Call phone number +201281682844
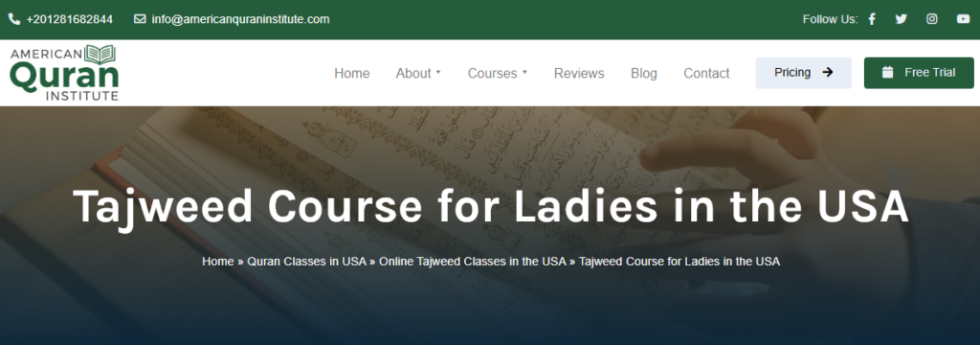 (69, 19)
